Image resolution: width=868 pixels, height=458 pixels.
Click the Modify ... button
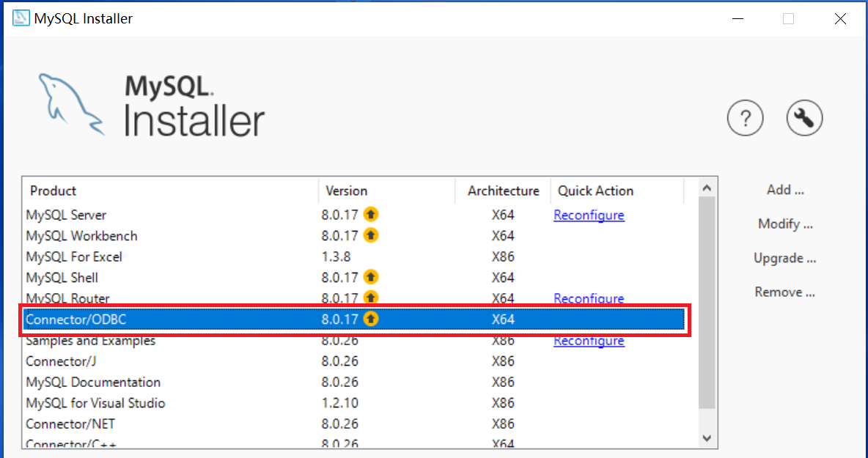tap(785, 224)
